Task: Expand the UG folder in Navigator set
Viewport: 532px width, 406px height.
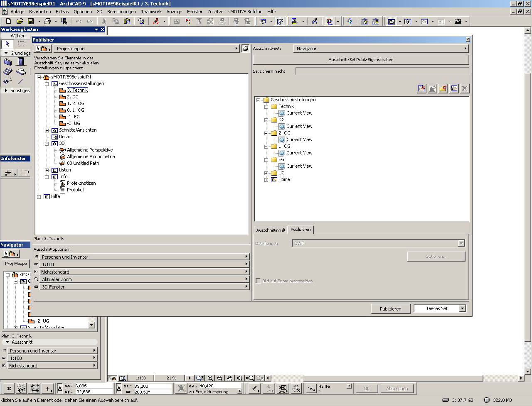Action: [x=266, y=173]
